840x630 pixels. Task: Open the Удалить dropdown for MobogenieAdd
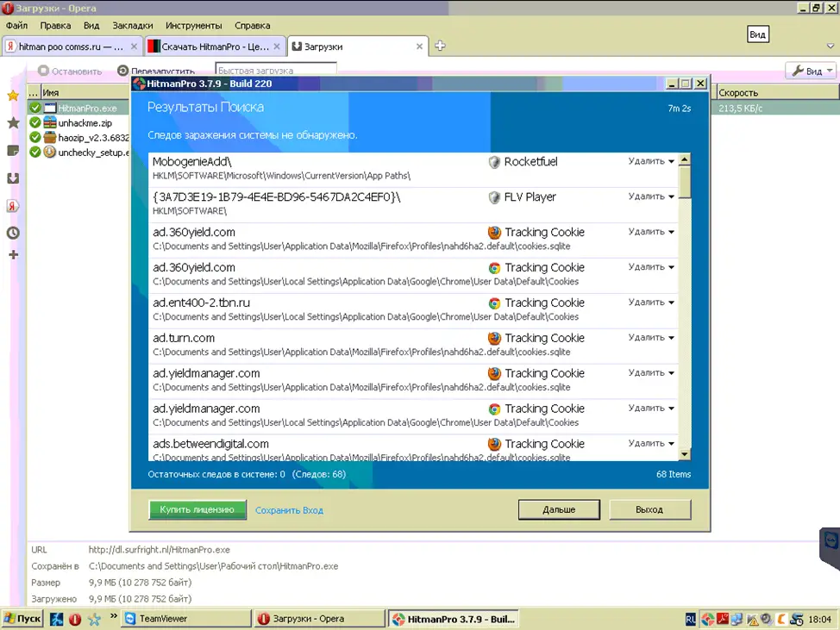pos(651,161)
